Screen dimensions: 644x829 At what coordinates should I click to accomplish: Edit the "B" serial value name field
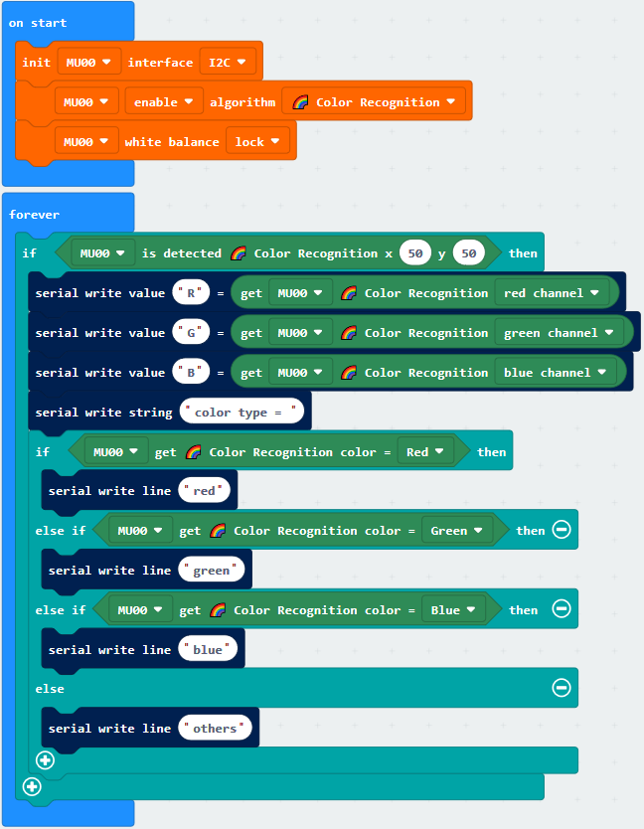[x=191, y=373]
